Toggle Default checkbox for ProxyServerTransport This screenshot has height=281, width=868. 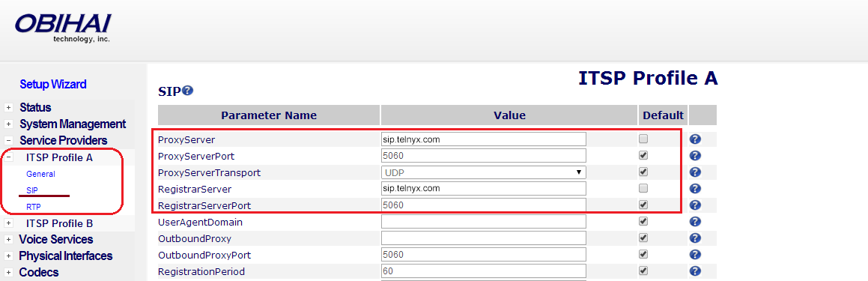pos(643,172)
